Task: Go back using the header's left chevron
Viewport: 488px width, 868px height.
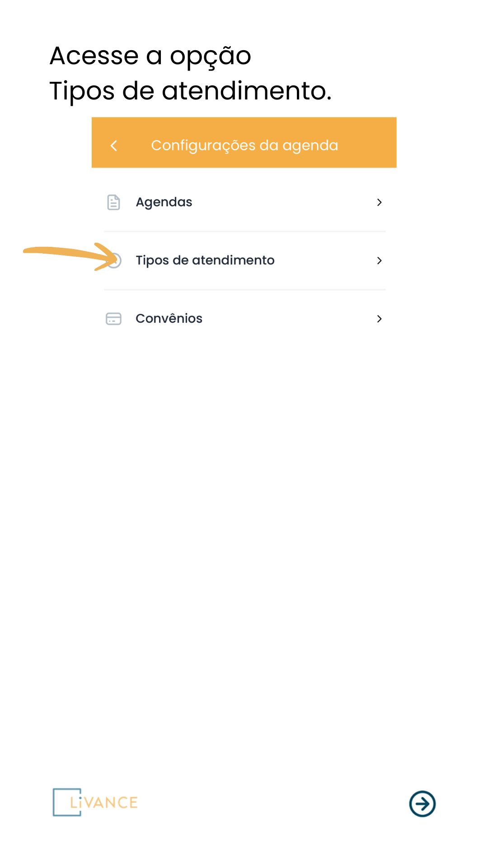Action: [114, 146]
